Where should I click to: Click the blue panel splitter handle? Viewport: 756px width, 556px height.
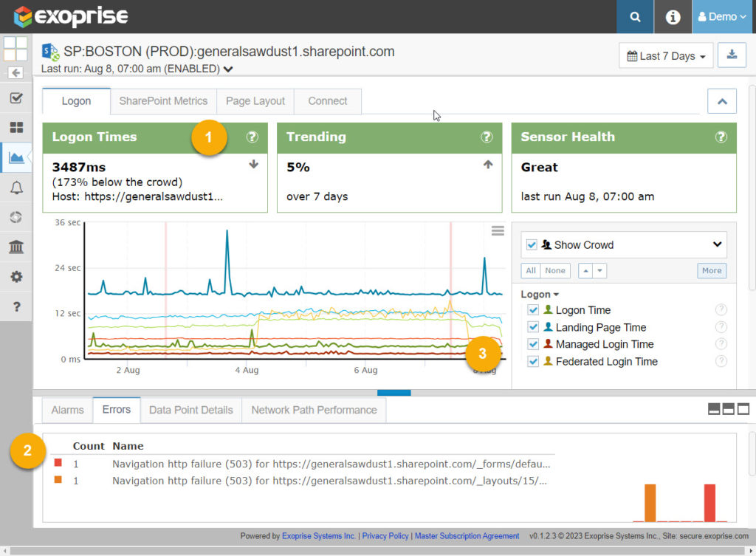click(x=394, y=393)
